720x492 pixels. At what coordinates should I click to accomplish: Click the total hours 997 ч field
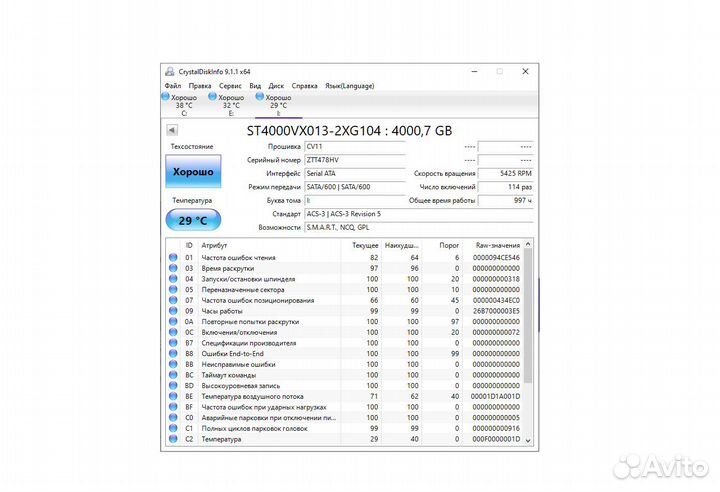(x=506, y=200)
